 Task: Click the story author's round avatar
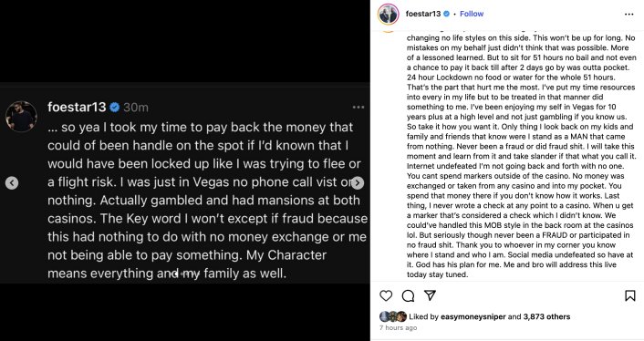click(21, 116)
